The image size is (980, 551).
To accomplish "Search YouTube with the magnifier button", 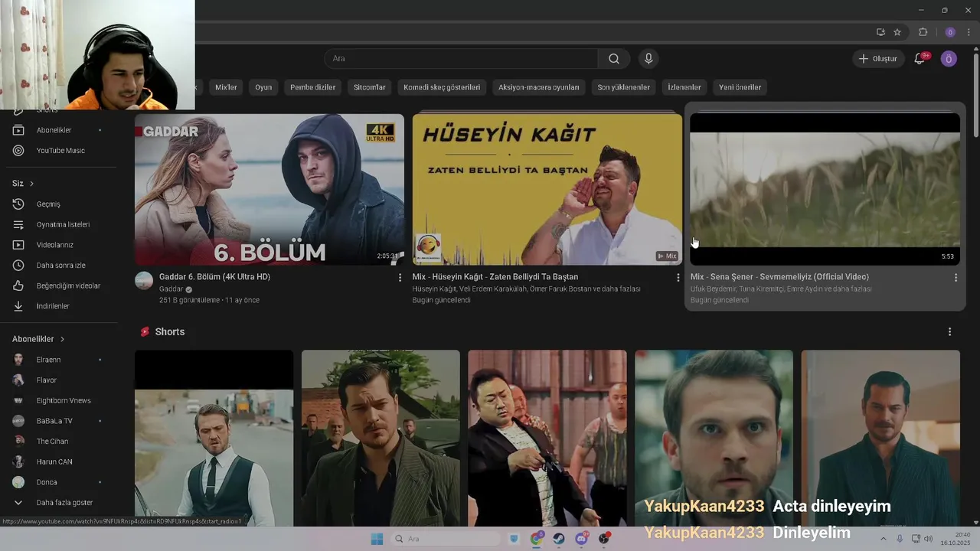I will click(x=614, y=59).
